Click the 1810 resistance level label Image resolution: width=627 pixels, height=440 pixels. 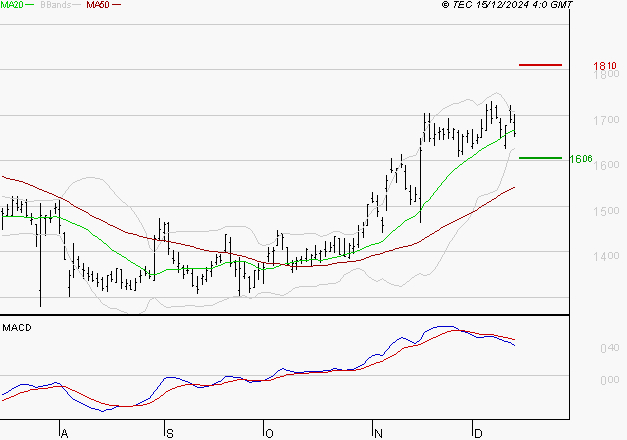[605, 66]
